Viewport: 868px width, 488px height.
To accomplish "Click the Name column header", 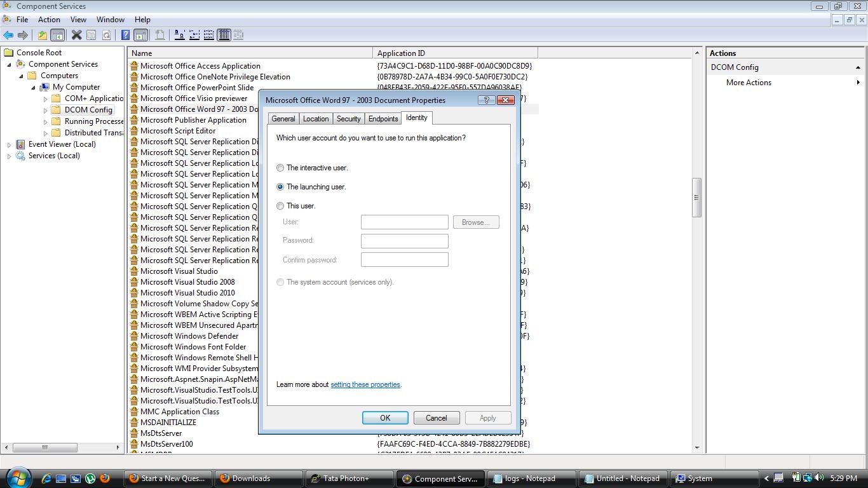I will pos(251,53).
